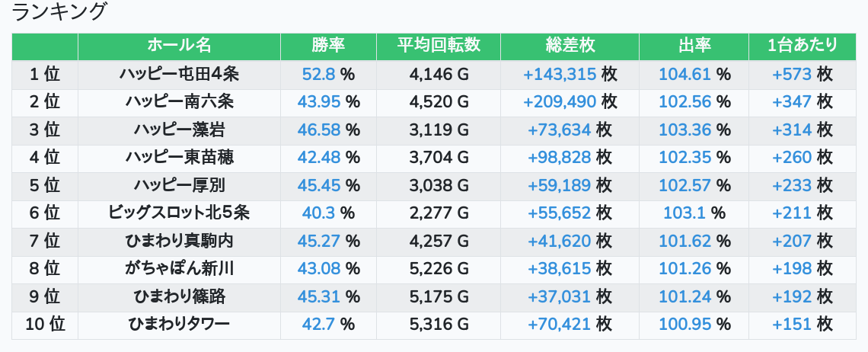Click the 出率 column header
The image size is (868, 352).
[x=694, y=46]
